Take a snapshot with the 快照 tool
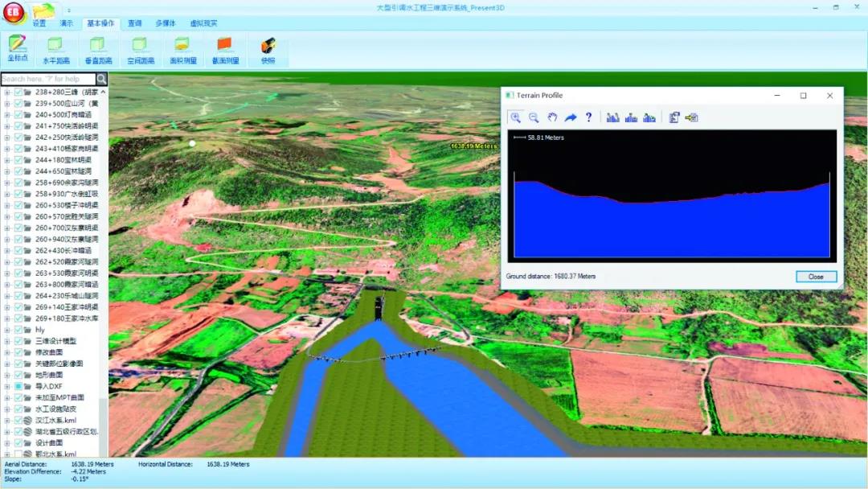The height and width of the screenshot is (489, 868). click(x=268, y=49)
